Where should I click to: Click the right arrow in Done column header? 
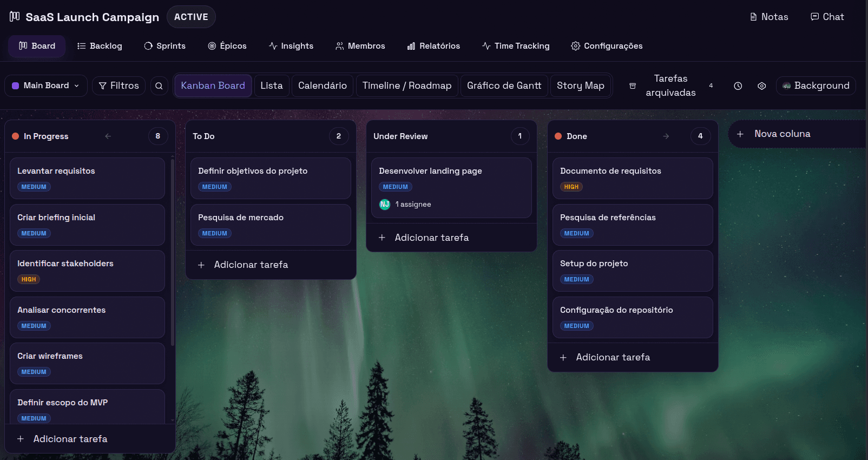tap(666, 136)
